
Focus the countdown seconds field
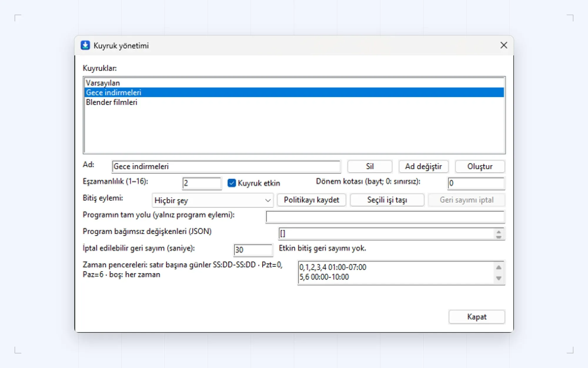pos(253,250)
